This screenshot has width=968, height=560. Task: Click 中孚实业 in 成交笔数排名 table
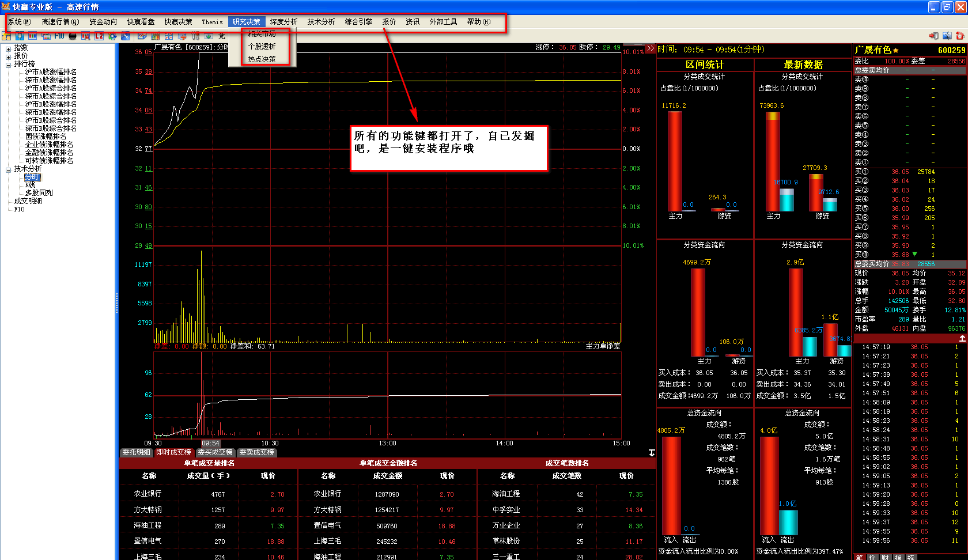(x=506, y=510)
